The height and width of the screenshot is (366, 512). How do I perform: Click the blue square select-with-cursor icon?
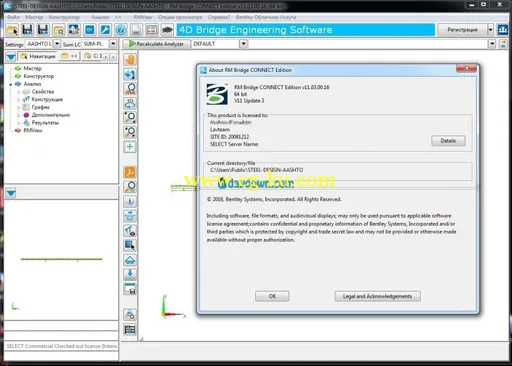tap(130, 245)
